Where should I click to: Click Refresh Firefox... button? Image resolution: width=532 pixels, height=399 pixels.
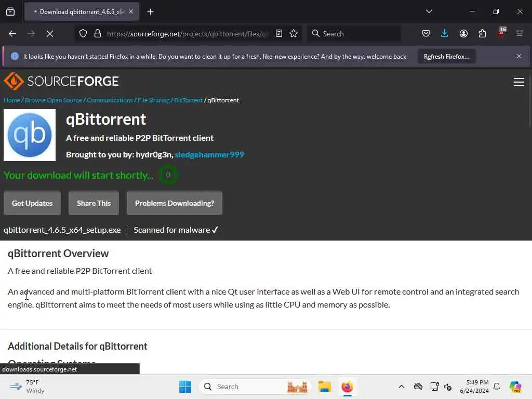point(446,56)
